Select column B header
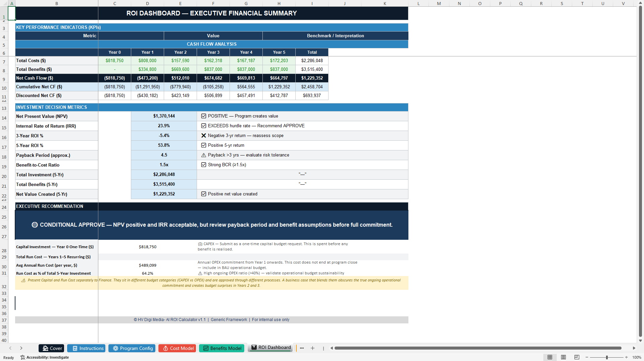 pyautogui.click(x=56, y=3)
